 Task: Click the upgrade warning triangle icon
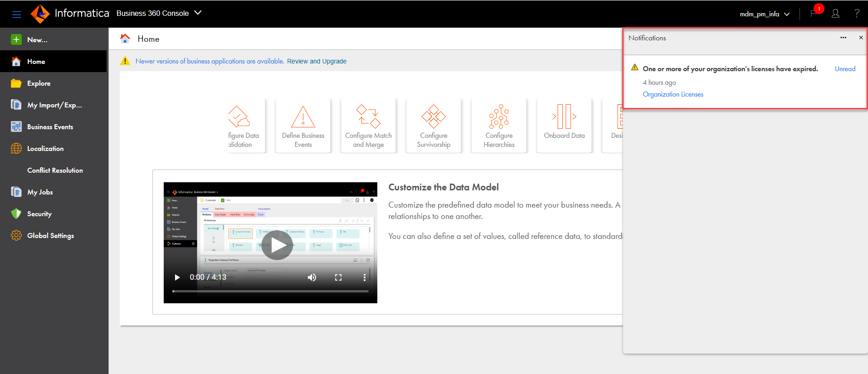tap(125, 61)
